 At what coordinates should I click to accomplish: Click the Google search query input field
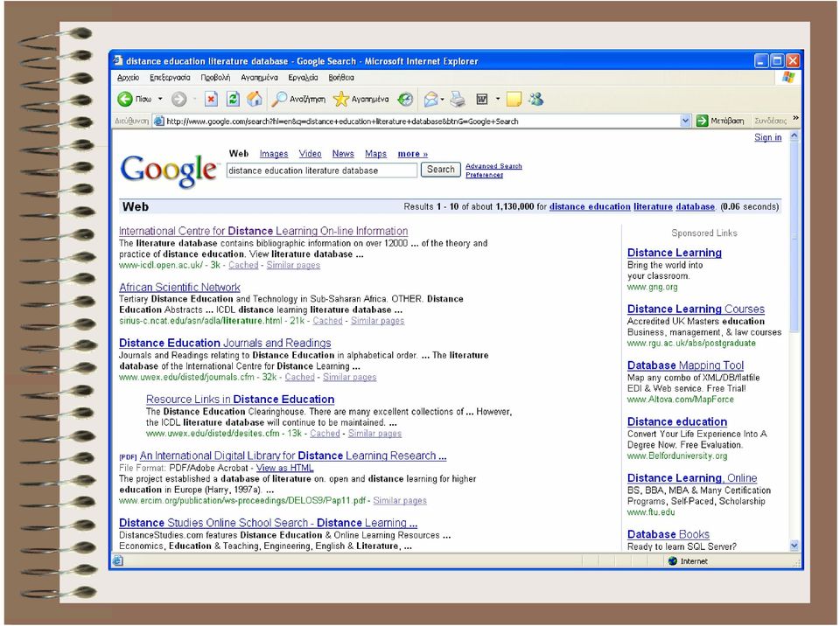(321, 170)
